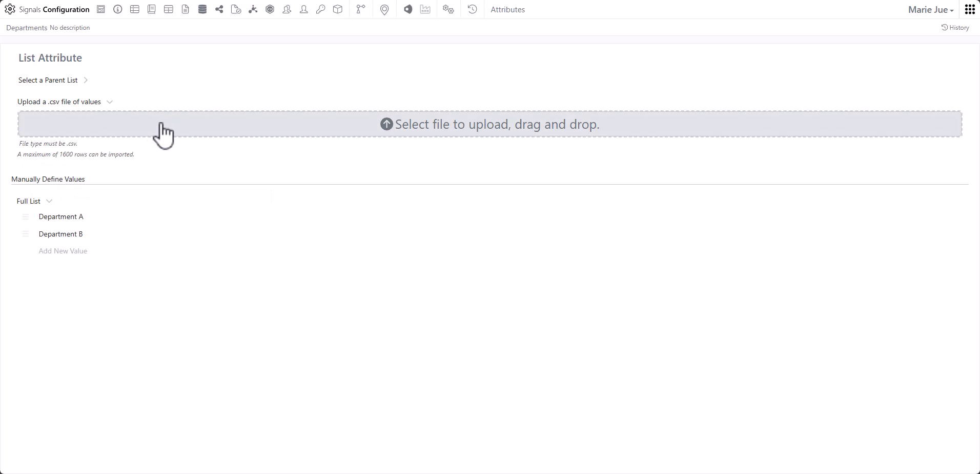Click the info icon in the toolbar
Screen dimensions: 980x474
pos(117,9)
